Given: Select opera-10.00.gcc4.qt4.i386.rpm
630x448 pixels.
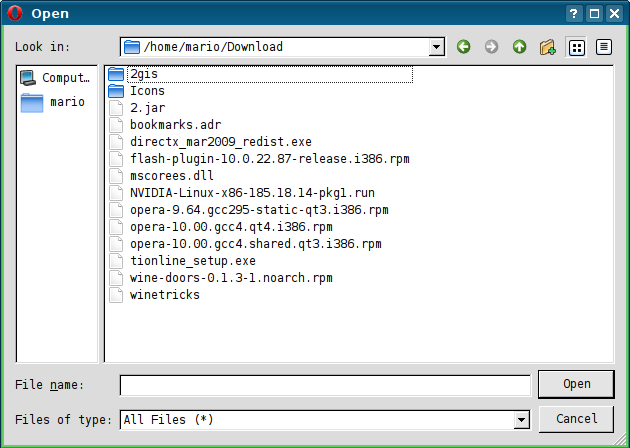Looking at the screenshot, I should coord(221,227).
